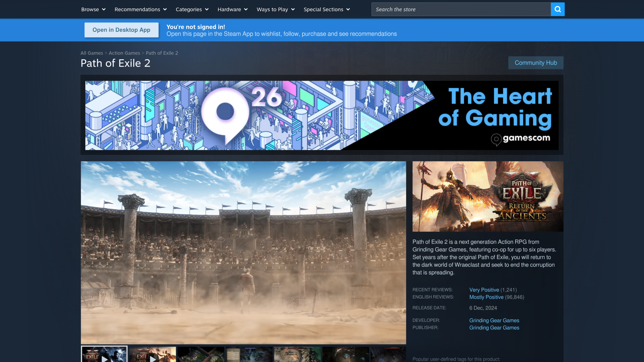
Task: Open publisher Grinding Gear Games link
Action: click(494, 328)
